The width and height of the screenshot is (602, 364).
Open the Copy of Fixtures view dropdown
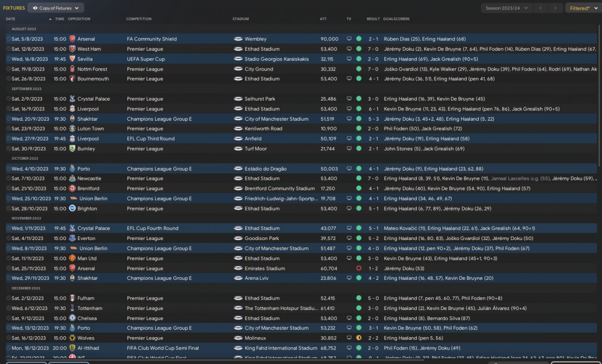[x=55, y=8]
